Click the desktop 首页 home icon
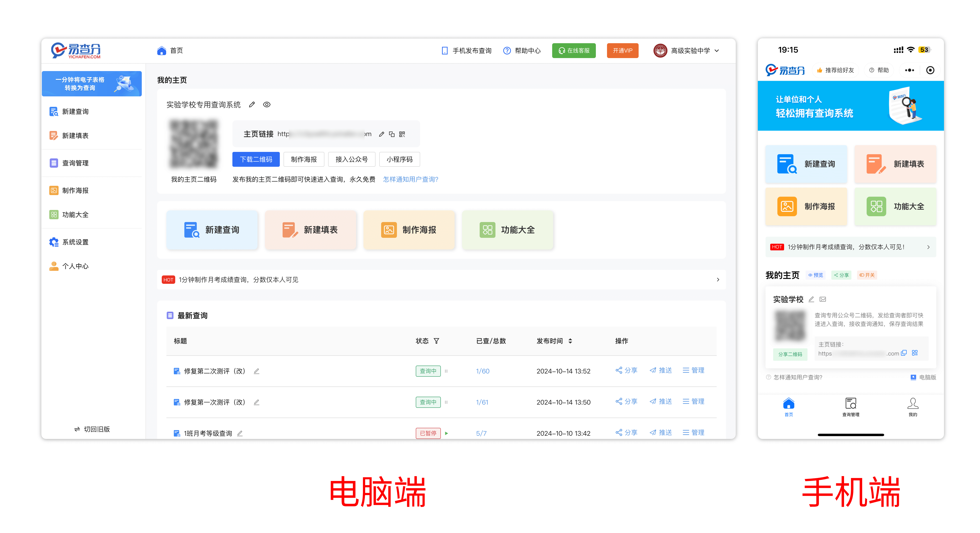 pyautogui.click(x=162, y=51)
